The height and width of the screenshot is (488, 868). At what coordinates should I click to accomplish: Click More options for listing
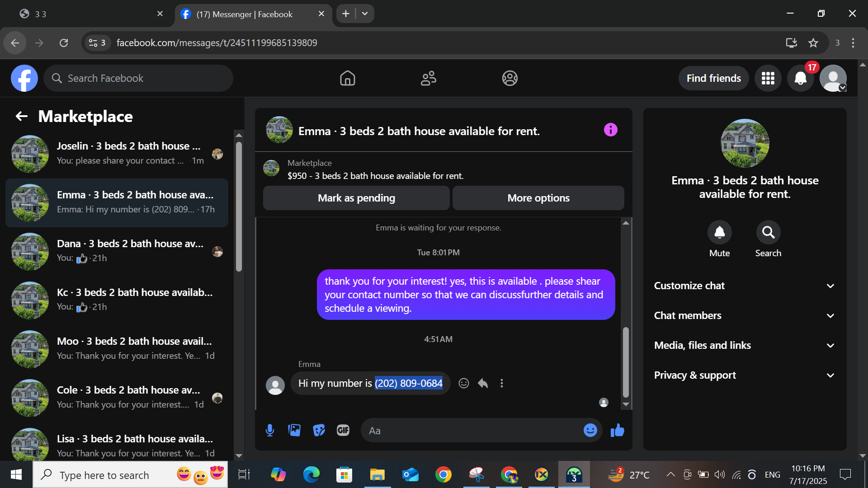pyautogui.click(x=538, y=198)
